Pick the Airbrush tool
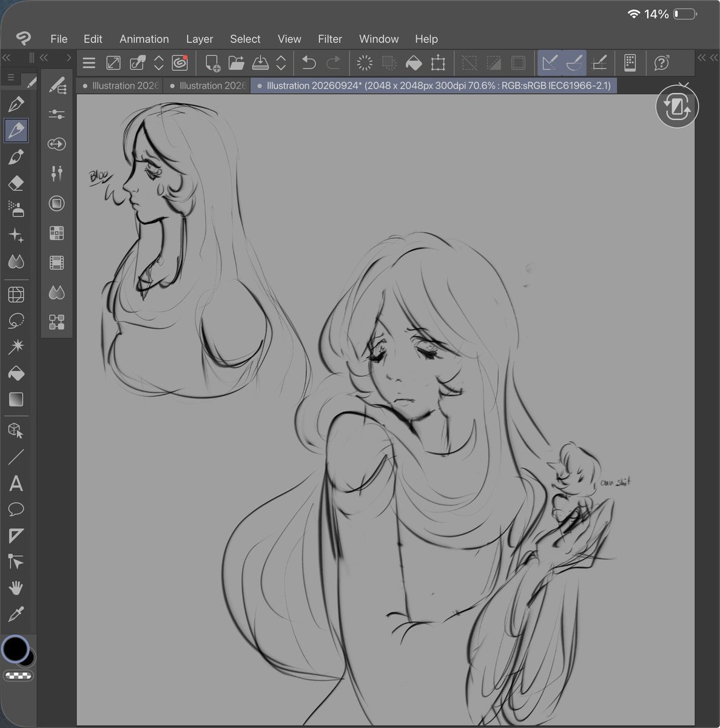Viewport: 720px width, 728px height. pos(16,209)
